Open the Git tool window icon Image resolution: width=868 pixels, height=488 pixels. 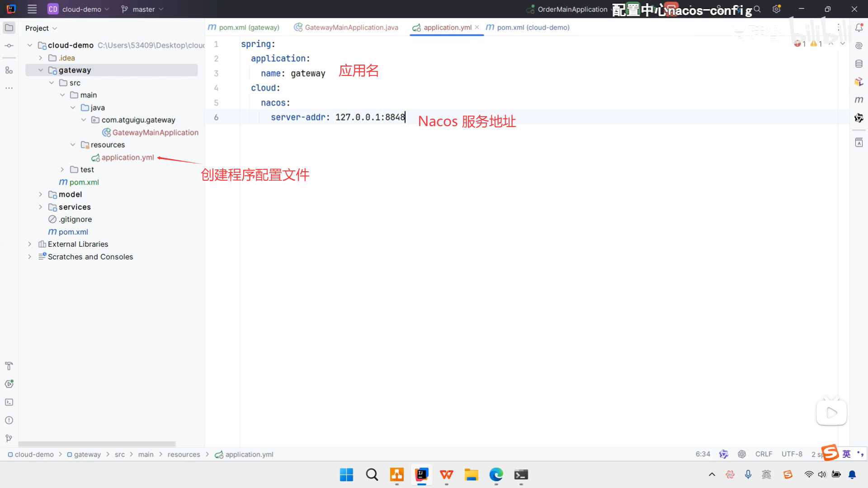[x=9, y=438]
